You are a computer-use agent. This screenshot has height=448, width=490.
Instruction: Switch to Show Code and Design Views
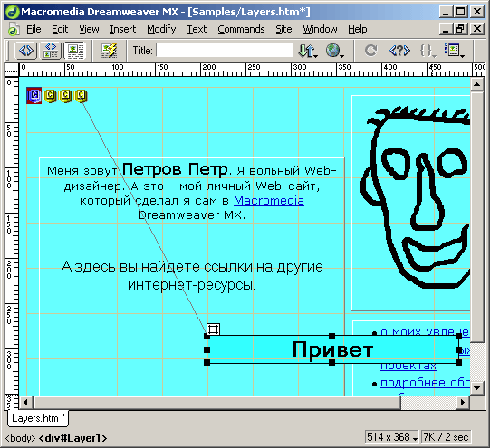click(x=51, y=51)
